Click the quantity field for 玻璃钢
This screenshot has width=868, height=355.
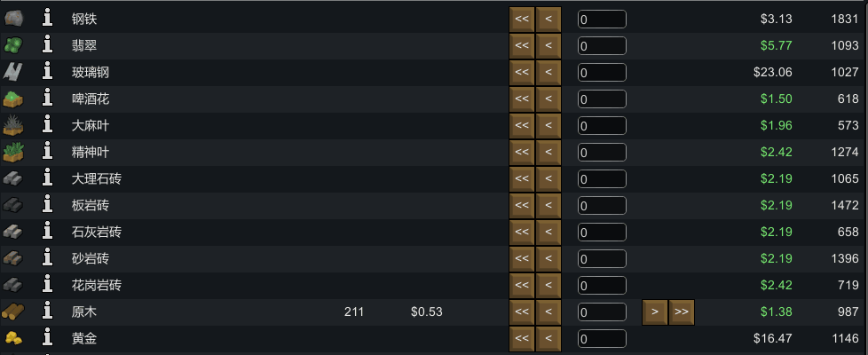pyautogui.click(x=602, y=72)
